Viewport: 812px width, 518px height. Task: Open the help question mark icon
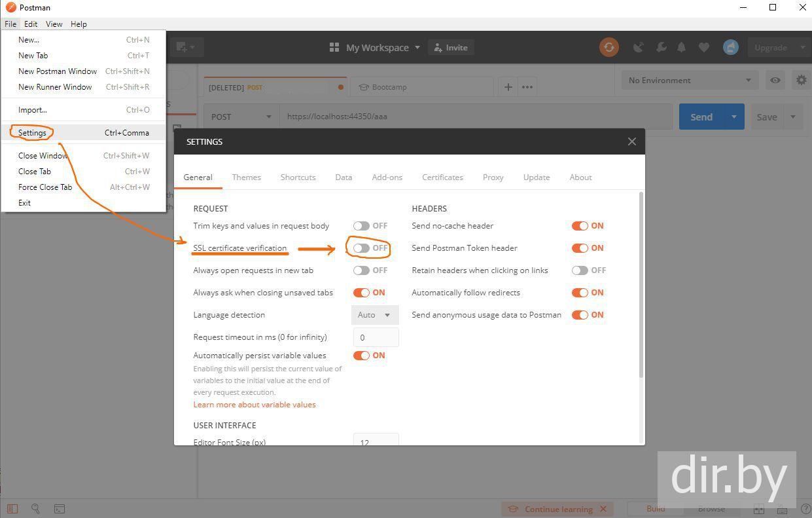804,509
